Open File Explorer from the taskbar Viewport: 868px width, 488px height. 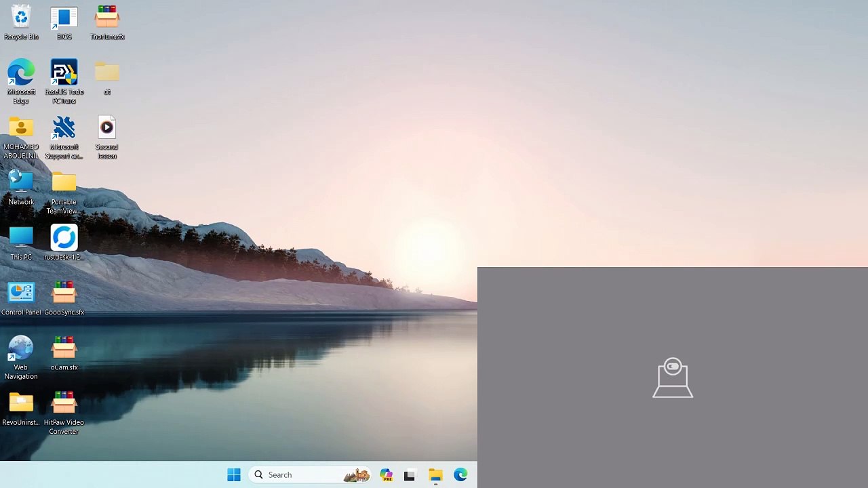435,475
